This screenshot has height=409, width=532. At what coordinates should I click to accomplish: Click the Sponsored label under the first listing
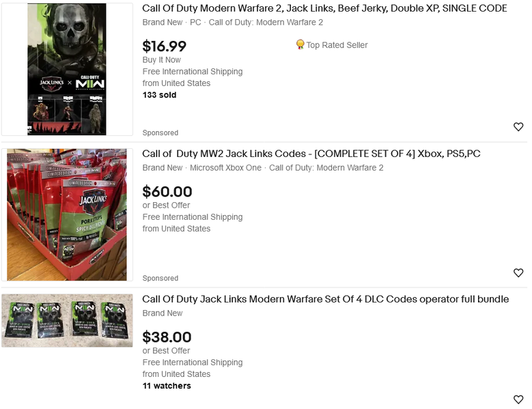[160, 132]
